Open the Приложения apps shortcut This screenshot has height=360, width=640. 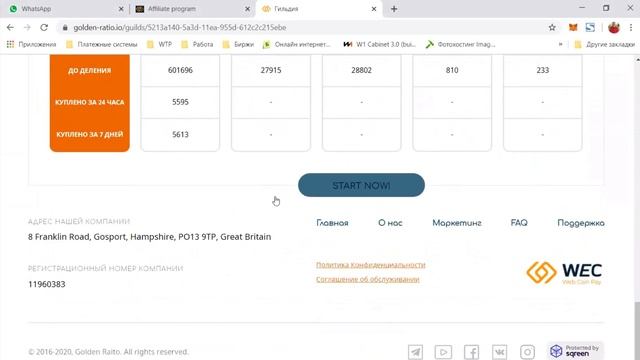point(31,44)
